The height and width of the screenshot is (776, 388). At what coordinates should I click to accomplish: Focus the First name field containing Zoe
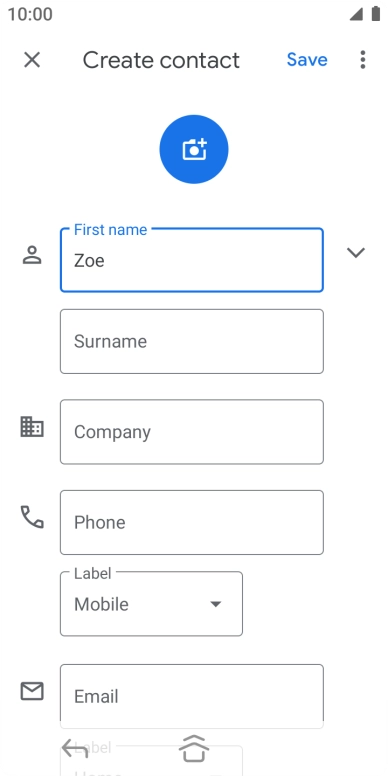tap(192, 260)
